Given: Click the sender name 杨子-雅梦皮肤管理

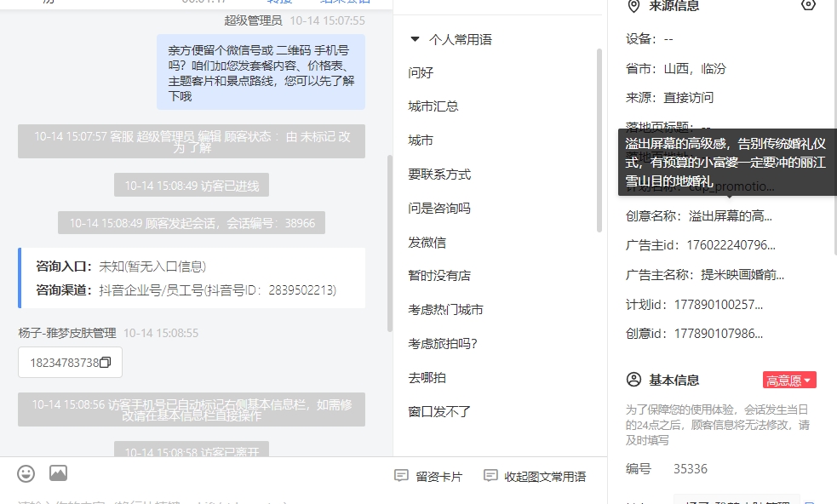Looking at the screenshot, I should click(x=67, y=333).
